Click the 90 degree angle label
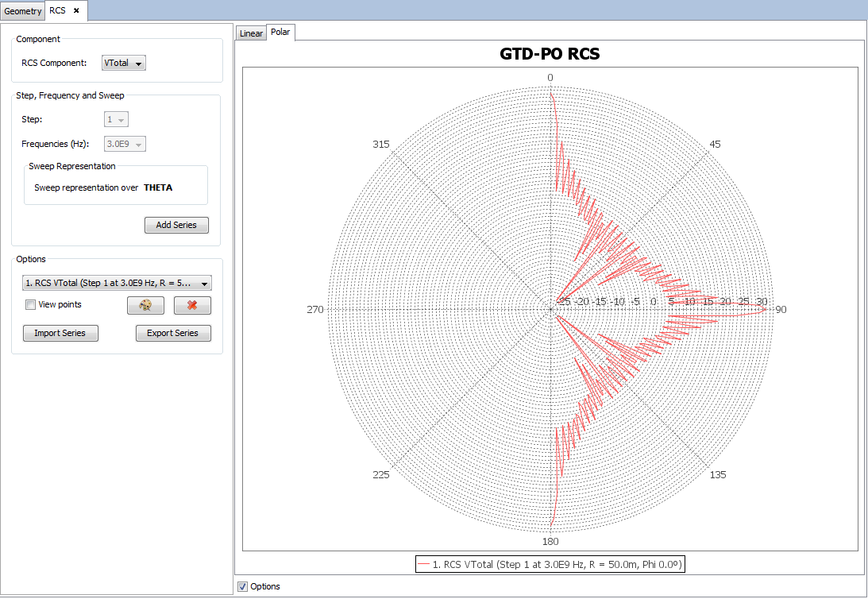The height and width of the screenshot is (599, 868). 781,309
